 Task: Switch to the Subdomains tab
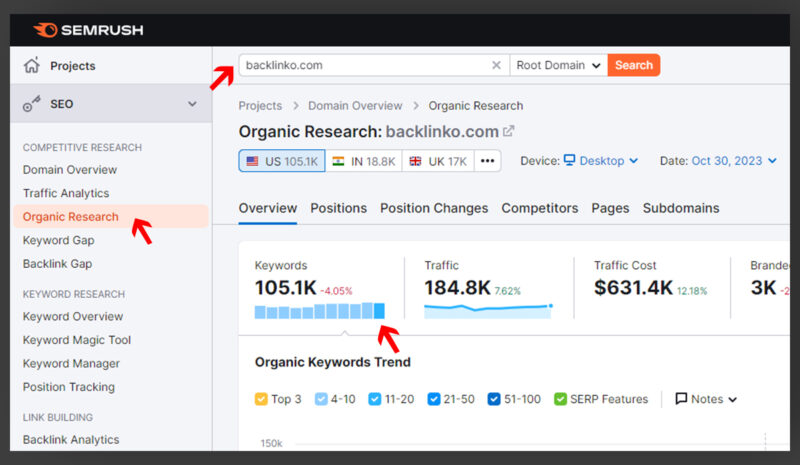(681, 208)
